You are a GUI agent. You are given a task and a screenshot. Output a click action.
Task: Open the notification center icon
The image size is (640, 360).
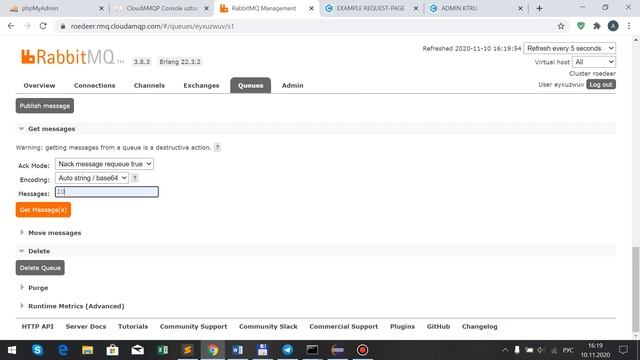click(623, 350)
